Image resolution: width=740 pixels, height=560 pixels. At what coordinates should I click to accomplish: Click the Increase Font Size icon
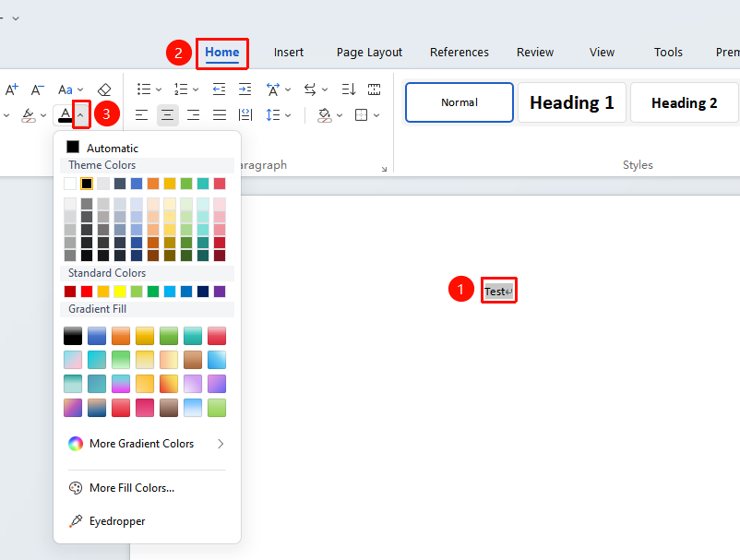(12, 89)
